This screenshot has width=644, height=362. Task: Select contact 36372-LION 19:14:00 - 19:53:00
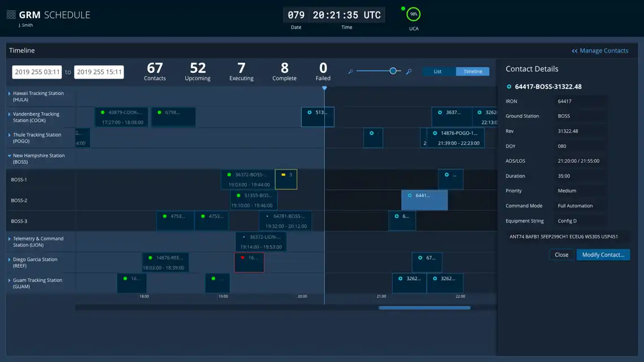pyautogui.click(x=261, y=242)
